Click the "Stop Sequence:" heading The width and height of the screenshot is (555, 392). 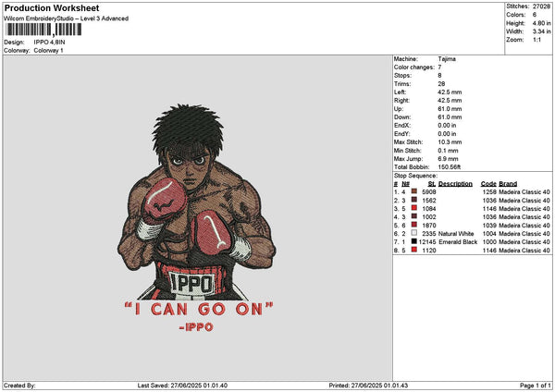[415, 176]
